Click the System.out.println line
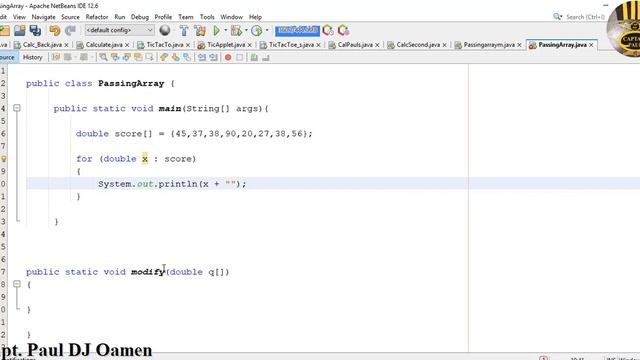Viewport: 640px width, 360px height. click(172, 184)
